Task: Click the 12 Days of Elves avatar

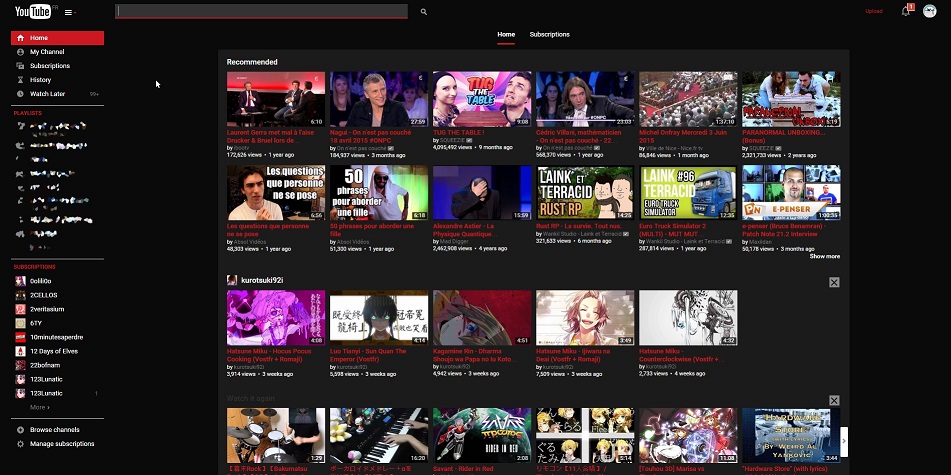Action: (21, 351)
